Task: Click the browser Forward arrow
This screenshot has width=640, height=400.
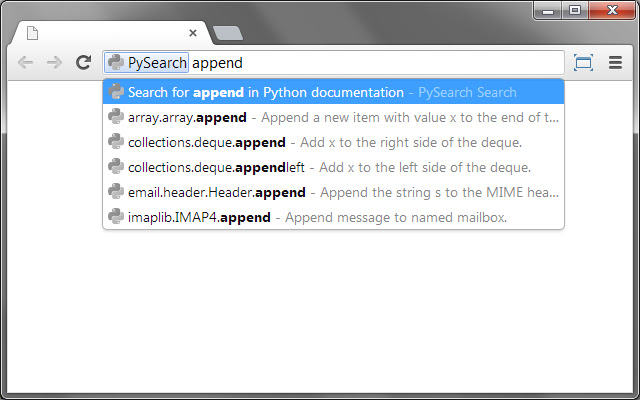Action: point(54,63)
